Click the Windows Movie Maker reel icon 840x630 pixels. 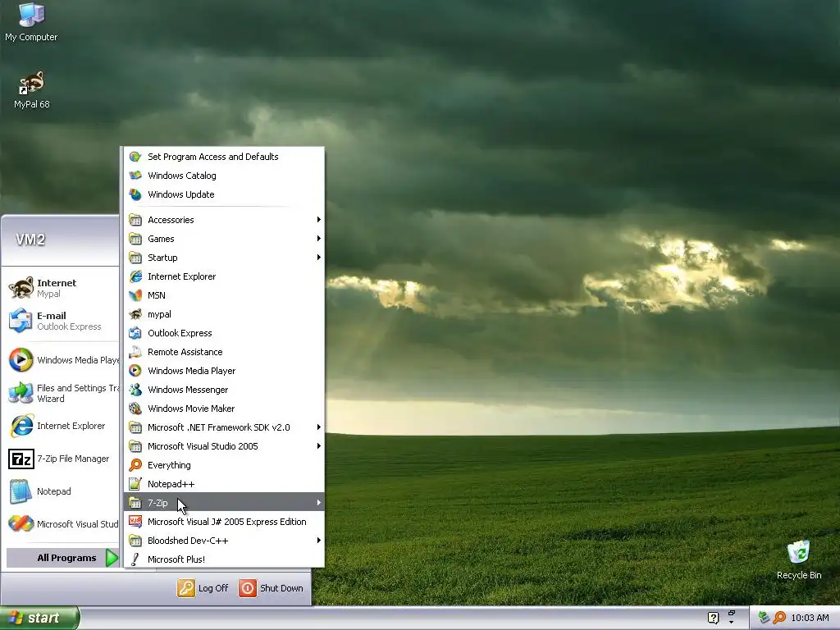click(x=135, y=409)
